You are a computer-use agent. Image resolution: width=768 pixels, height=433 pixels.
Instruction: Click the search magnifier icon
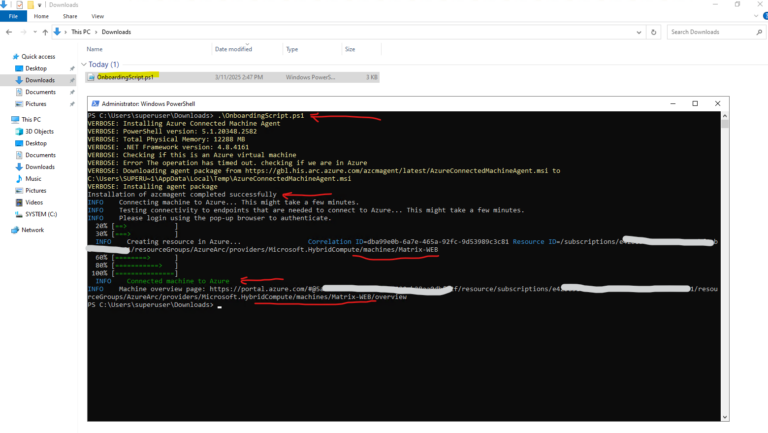(x=759, y=32)
